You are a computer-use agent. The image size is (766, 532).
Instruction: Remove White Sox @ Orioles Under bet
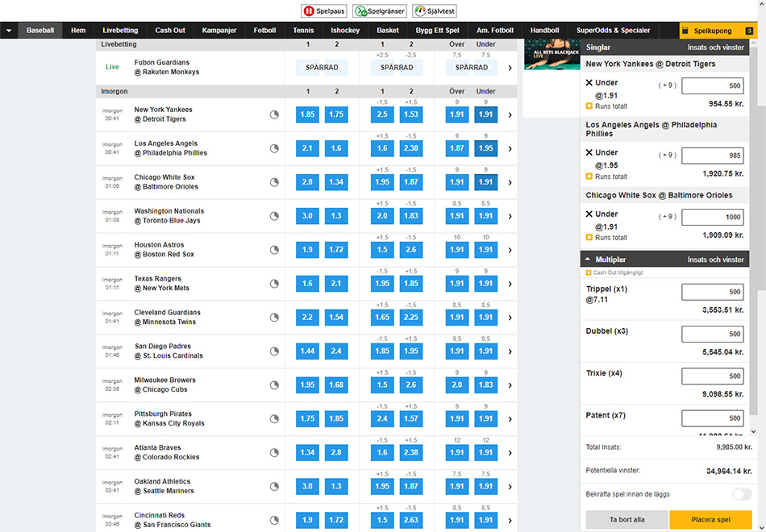[x=589, y=214]
